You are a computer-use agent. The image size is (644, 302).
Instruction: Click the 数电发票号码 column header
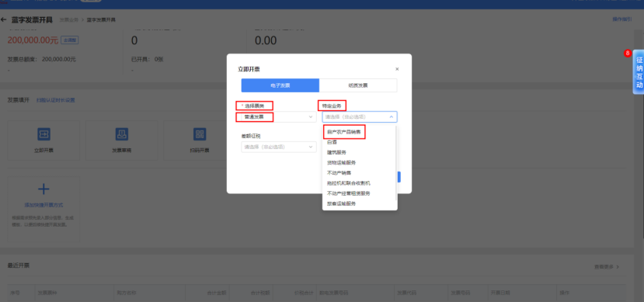(334, 293)
